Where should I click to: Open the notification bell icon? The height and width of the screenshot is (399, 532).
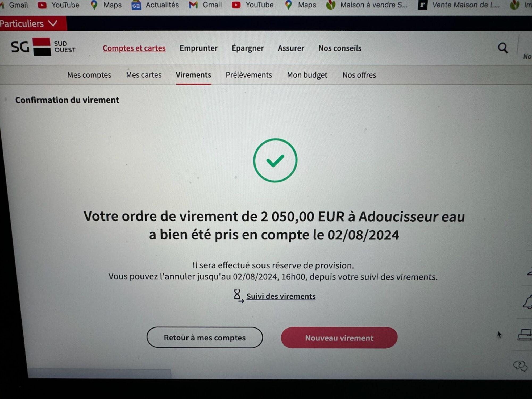click(527, 303)
